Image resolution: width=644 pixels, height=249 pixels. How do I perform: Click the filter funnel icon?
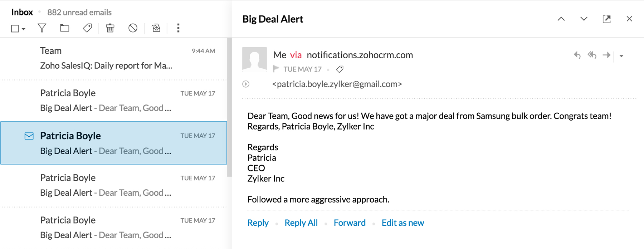[x=42, y=28]
